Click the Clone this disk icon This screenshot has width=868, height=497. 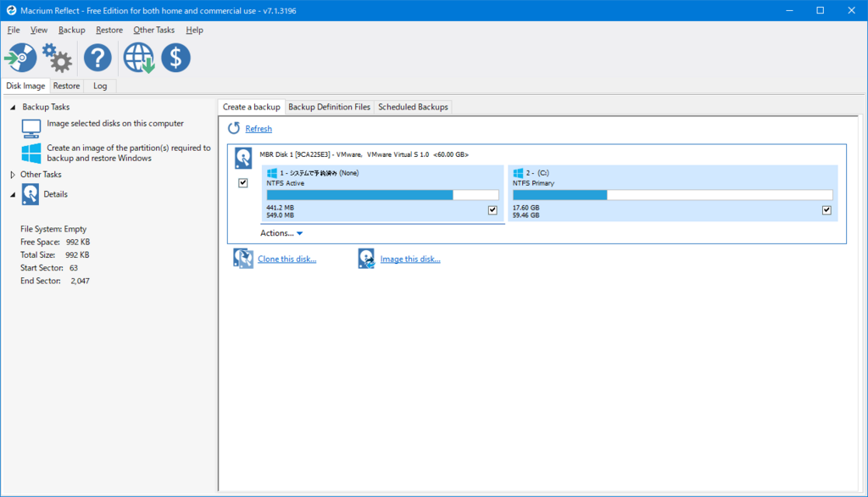(x=243, y=259)
